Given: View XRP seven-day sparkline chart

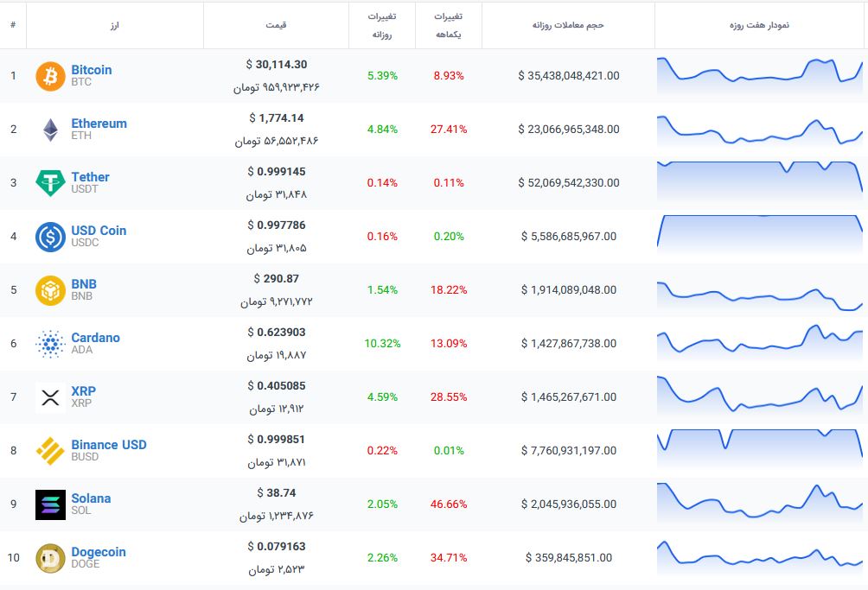Looking at the screenshot, I should click(759, 395).
